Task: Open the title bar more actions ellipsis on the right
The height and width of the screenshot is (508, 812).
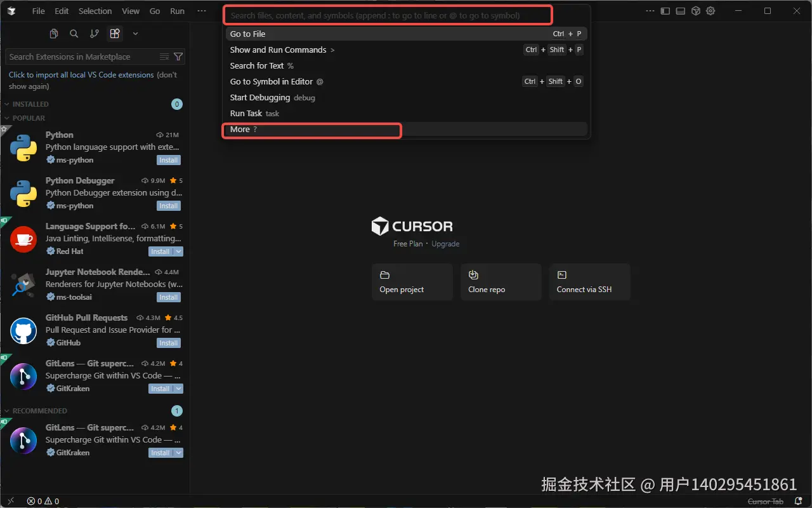Action: pyautogui.click(x=650, y=11)
